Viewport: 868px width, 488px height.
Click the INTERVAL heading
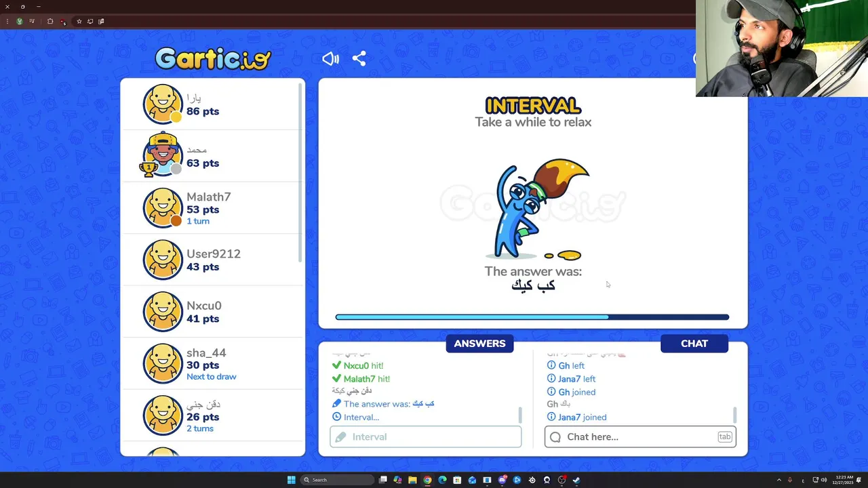533,106
